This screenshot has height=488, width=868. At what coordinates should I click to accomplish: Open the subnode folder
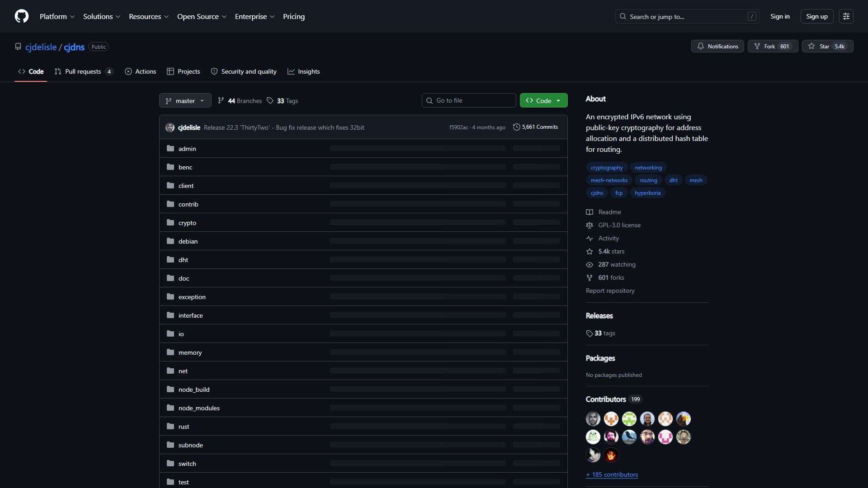[190, 445]
